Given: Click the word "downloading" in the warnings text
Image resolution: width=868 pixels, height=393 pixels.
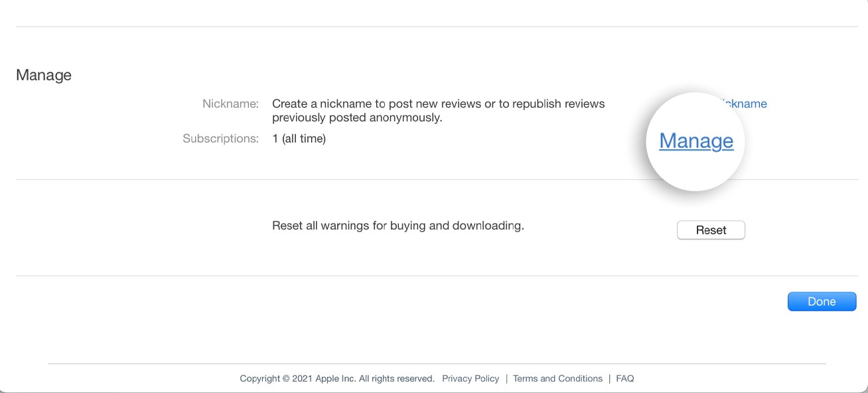Looking at the screenshot, I should [x=488, y=226].
